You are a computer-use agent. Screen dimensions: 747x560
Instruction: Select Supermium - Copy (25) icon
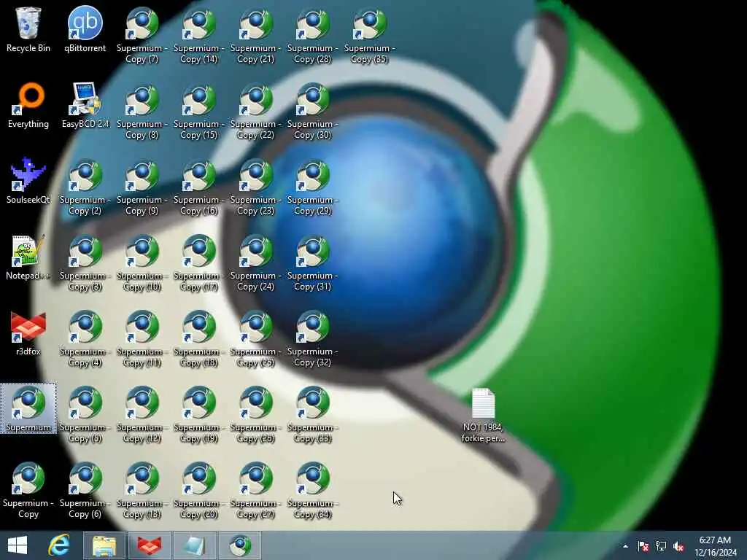(x=255, y=338)
